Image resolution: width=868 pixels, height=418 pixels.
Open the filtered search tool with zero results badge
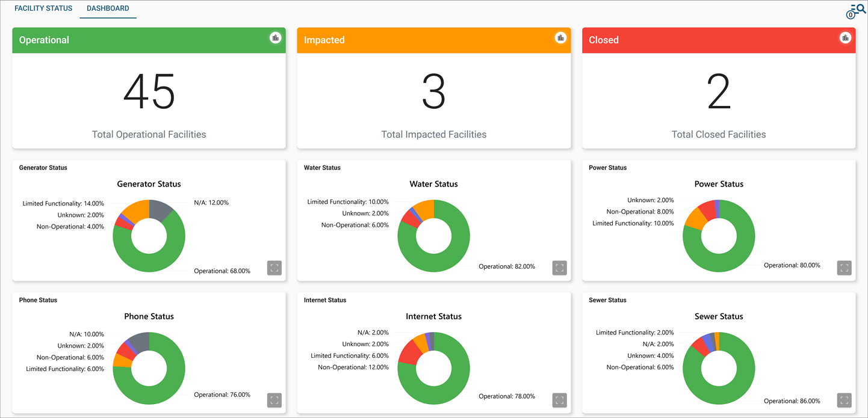coord(855,10)
